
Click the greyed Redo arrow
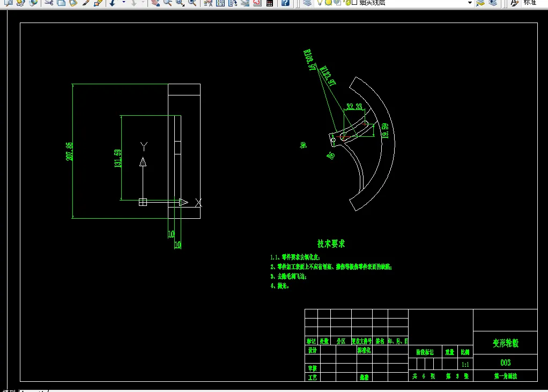click(x=134, y=3)
